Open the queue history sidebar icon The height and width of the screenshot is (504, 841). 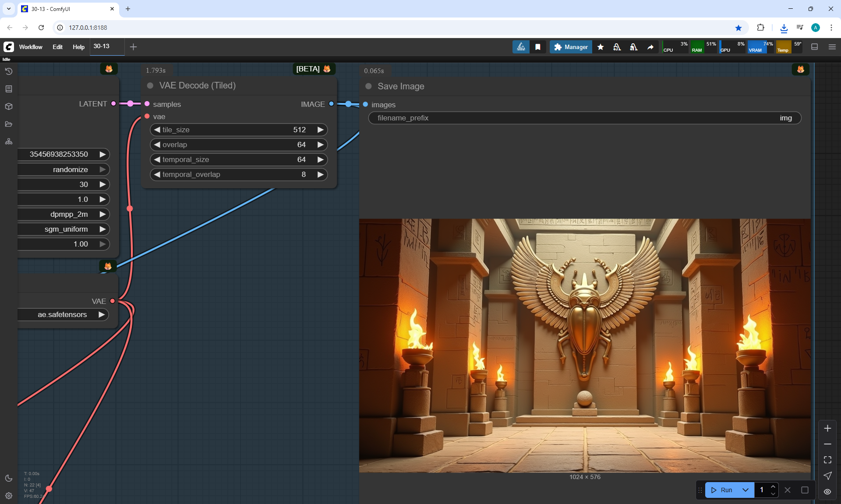[x=9, y=71]
